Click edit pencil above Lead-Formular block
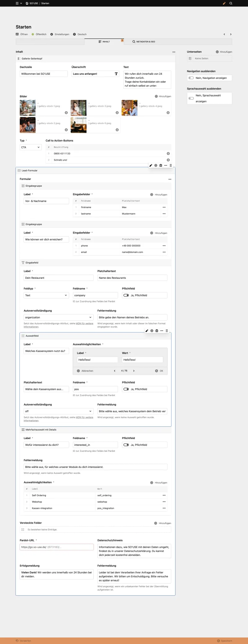Viewport: 248px width, 644px height. click(151, 166)
